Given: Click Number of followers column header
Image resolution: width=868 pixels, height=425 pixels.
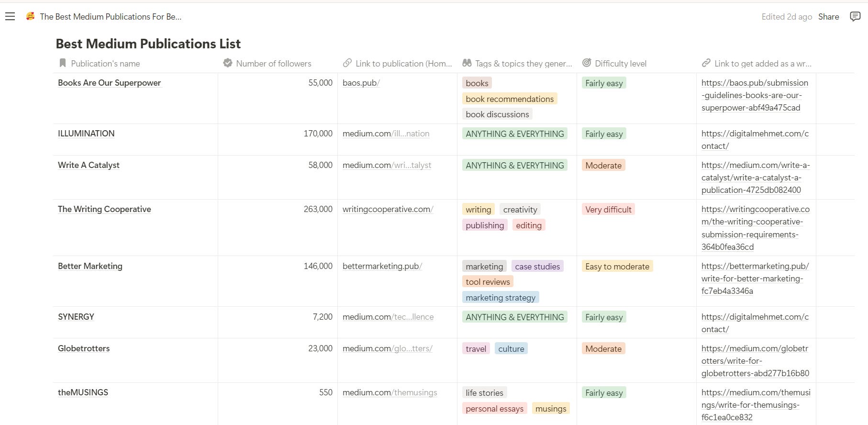Looking at the screenshot, I should click(273, 64).
